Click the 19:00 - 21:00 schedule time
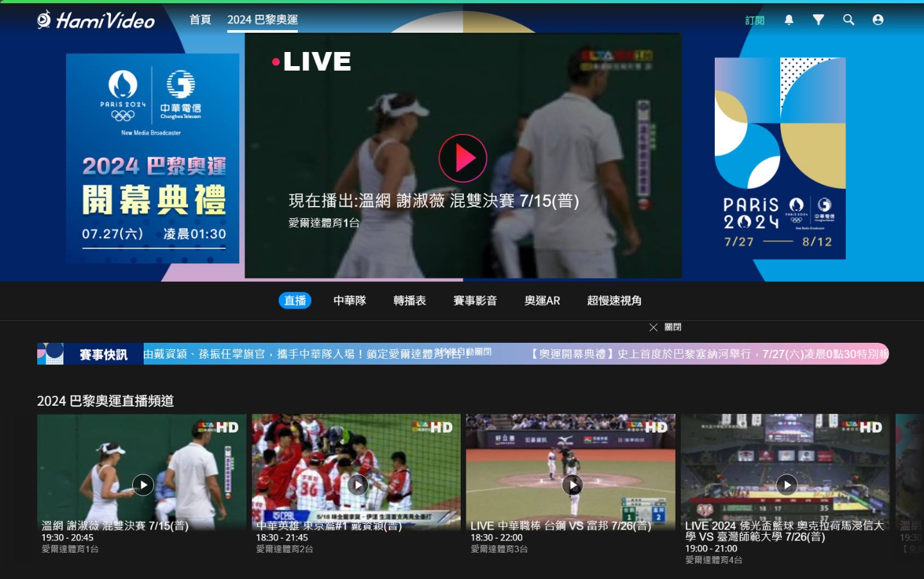The image size is (924, 579). pyautogui.click(x=711, y=549)
